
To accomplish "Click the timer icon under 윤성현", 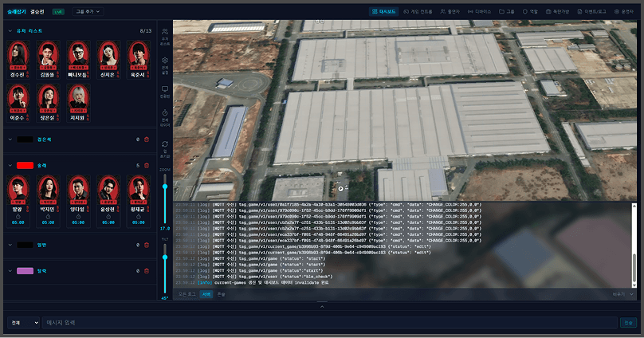I will point(108,217).
